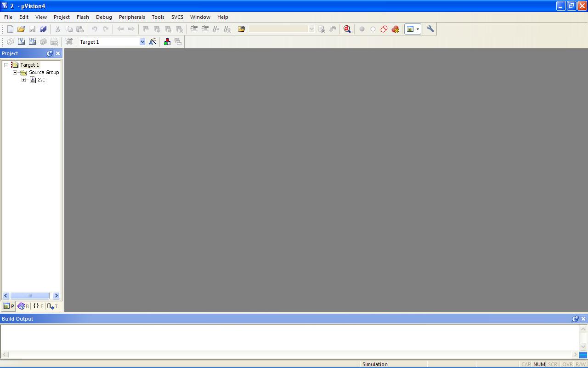Click the Project panel horizontal scrollbar
Viewport: 588px width, 368px height.
coord(30,295)
